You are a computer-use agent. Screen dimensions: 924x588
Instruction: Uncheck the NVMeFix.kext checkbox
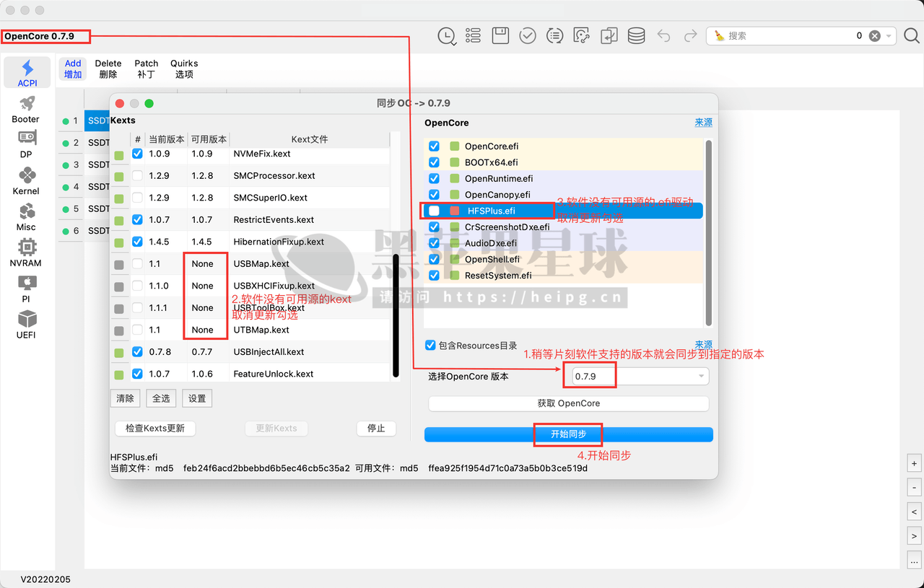[137, 154]
